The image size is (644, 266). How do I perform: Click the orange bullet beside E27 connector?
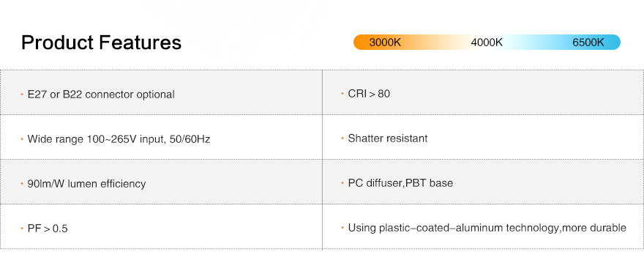pos(22,94)
